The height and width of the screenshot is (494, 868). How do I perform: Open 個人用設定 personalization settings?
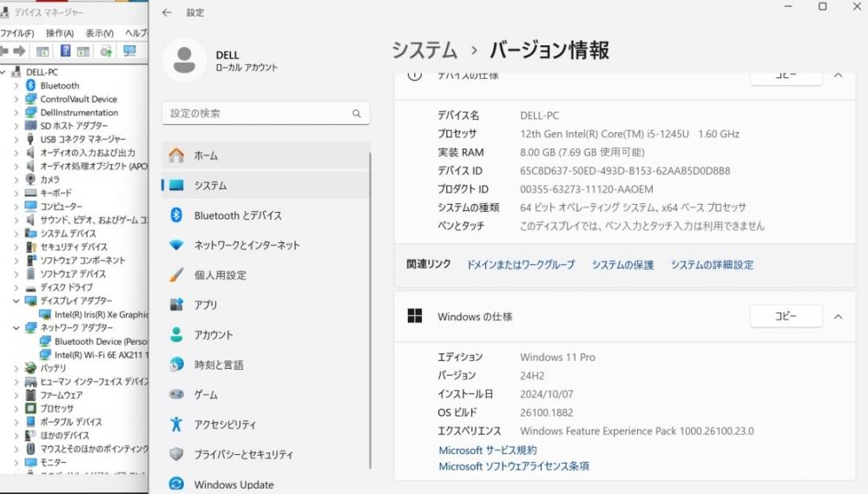pyautogui.click(x=266, y=275)
